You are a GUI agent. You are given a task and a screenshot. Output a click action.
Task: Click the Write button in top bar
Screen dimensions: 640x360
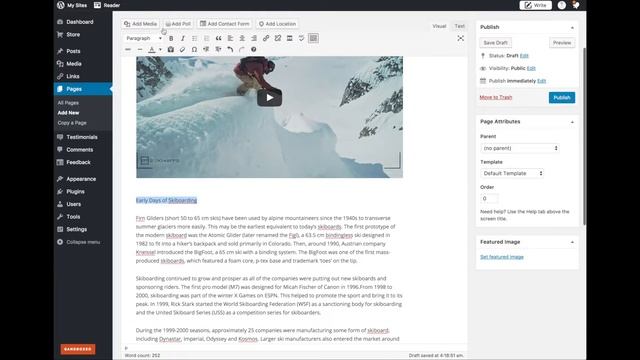tap(536, 5)
